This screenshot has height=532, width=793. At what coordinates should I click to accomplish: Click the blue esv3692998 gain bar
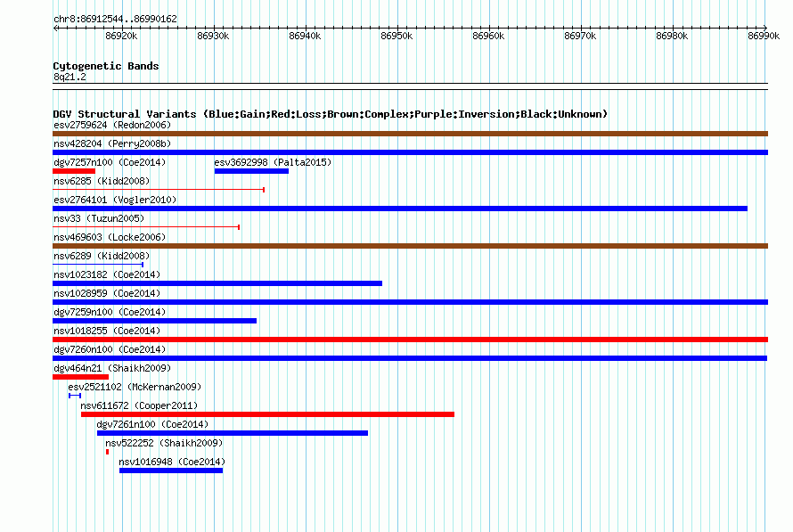tap(251, 171)
